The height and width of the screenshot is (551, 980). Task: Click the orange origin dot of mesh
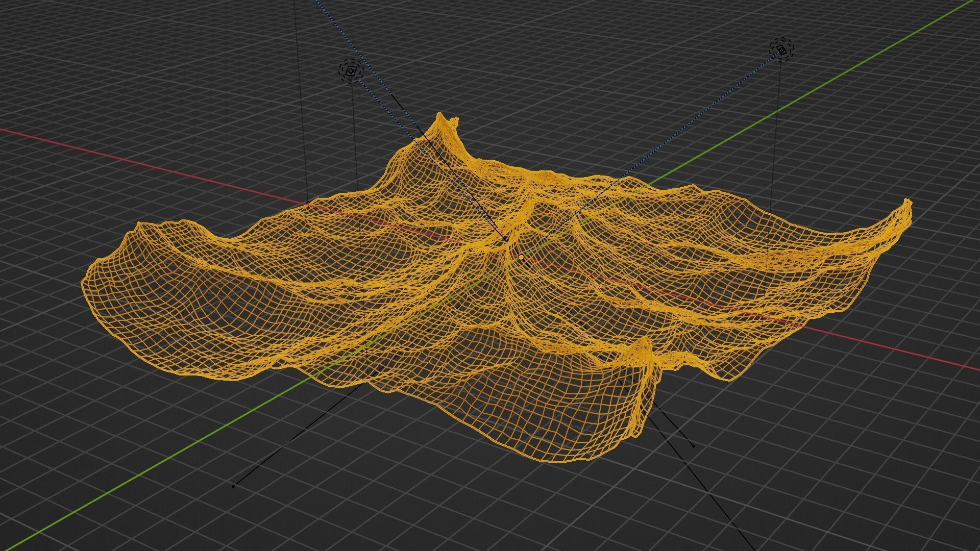520,258
